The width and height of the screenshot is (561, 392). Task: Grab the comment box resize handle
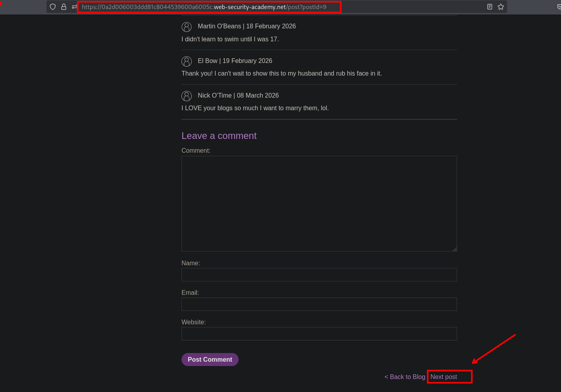pos(455,249)
